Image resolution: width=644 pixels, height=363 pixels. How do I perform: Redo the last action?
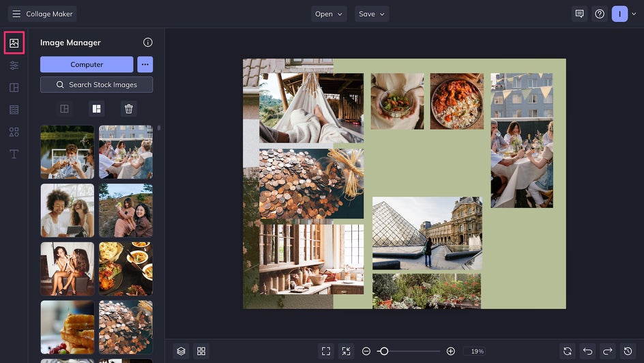pyautogui.click(x=608, y=351)
